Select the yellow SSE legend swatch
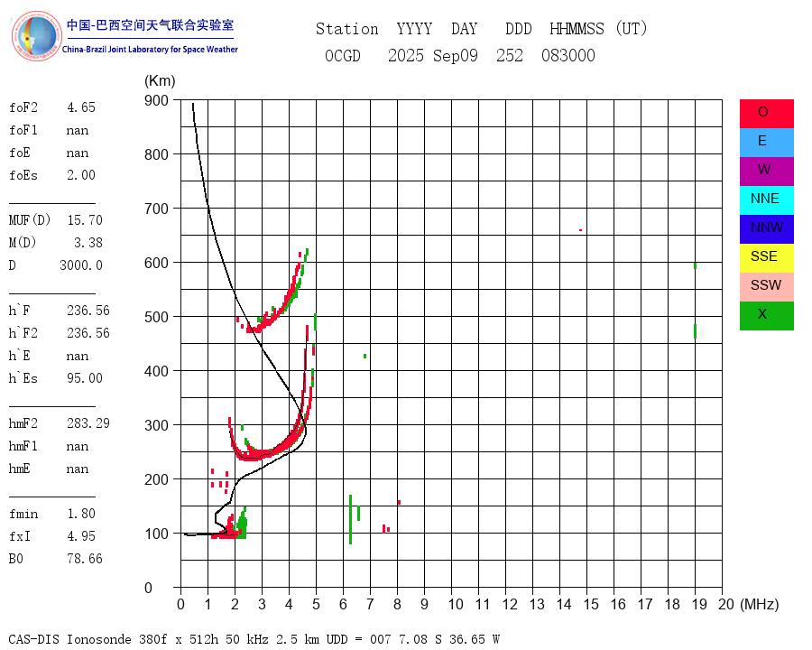Screen dimensions: 812x650 tap(766, 258)
